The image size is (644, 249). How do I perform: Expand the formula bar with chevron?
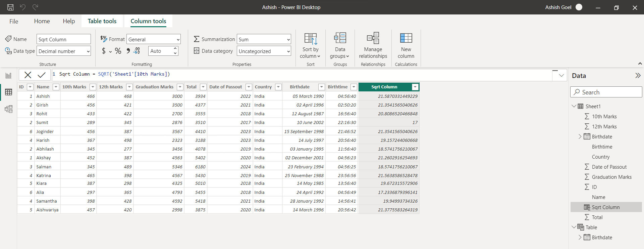[x=561, y=75]
